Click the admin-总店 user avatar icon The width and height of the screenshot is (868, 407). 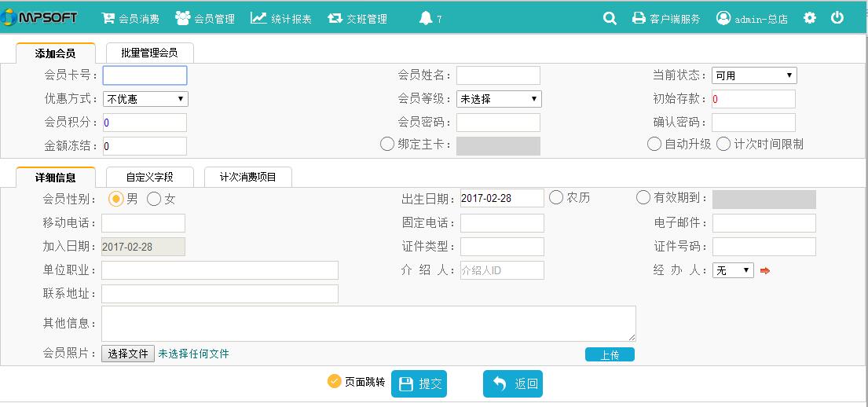pos(723,18)
